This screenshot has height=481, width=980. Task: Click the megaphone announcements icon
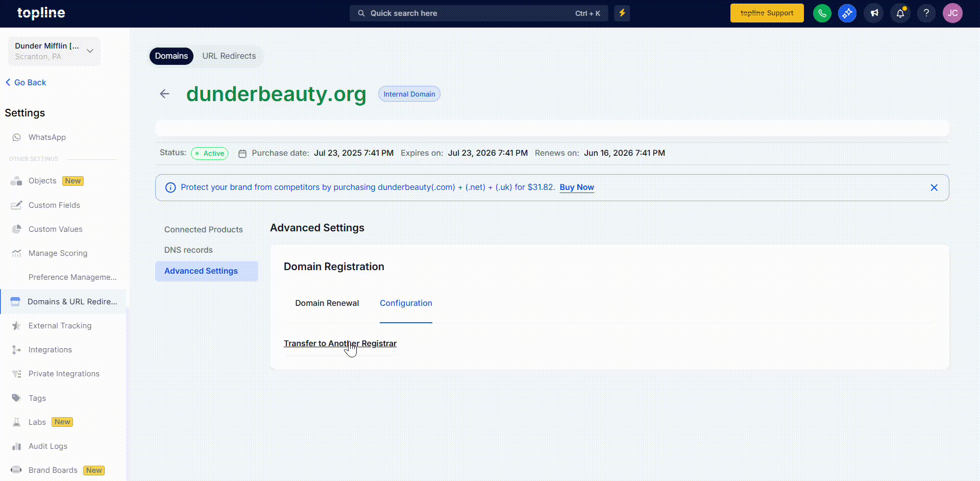pyautogui.click(x=874, y=13)
